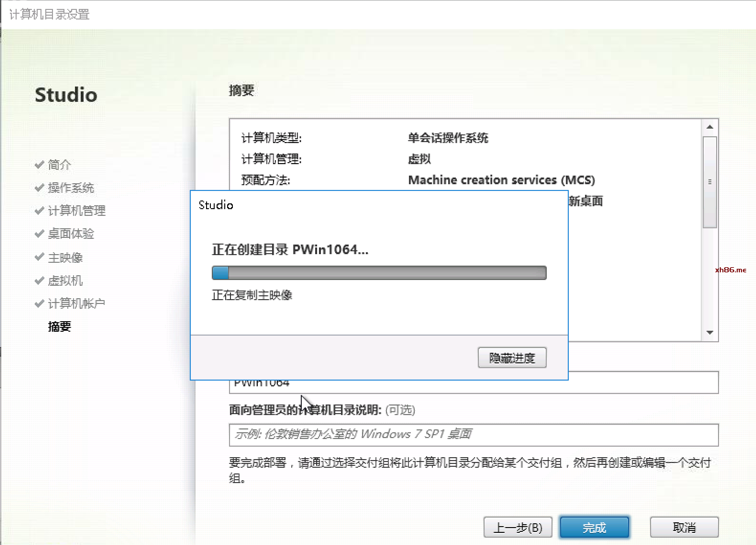756x545 pixels.
Task: Click the checkmark icon beside 虚拟机
Action: 39,281
